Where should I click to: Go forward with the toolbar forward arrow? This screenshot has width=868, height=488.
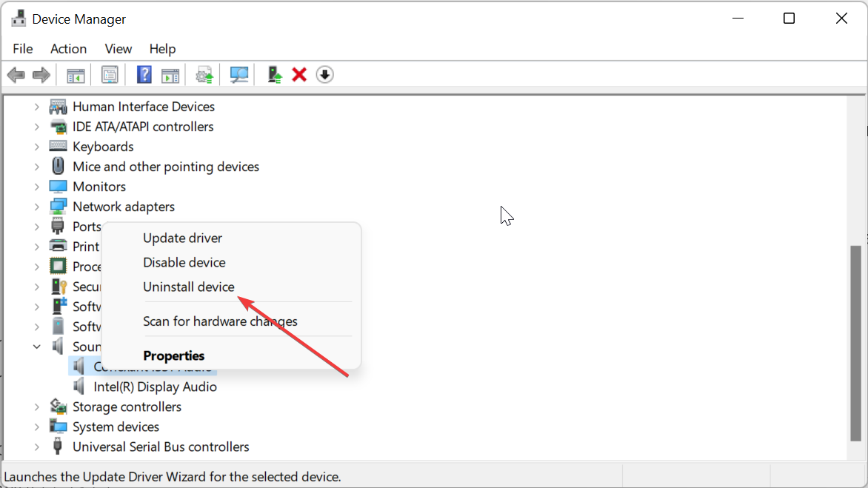pyautogui.click(x=41, y=75)
